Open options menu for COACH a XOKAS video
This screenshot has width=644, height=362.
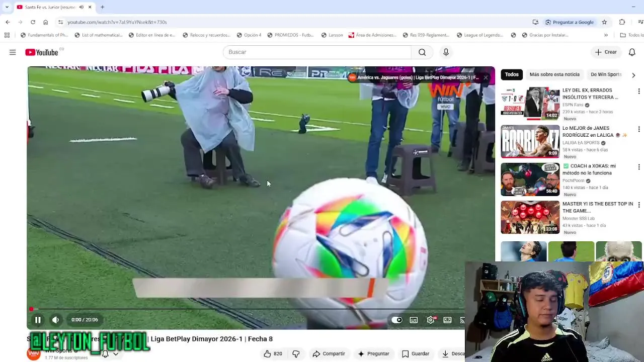(x=639, y=167)
